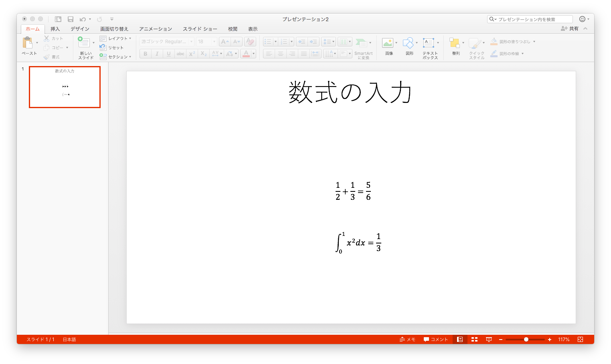
Task: Open character spacing AV dropdown
Action: (217, 54)
